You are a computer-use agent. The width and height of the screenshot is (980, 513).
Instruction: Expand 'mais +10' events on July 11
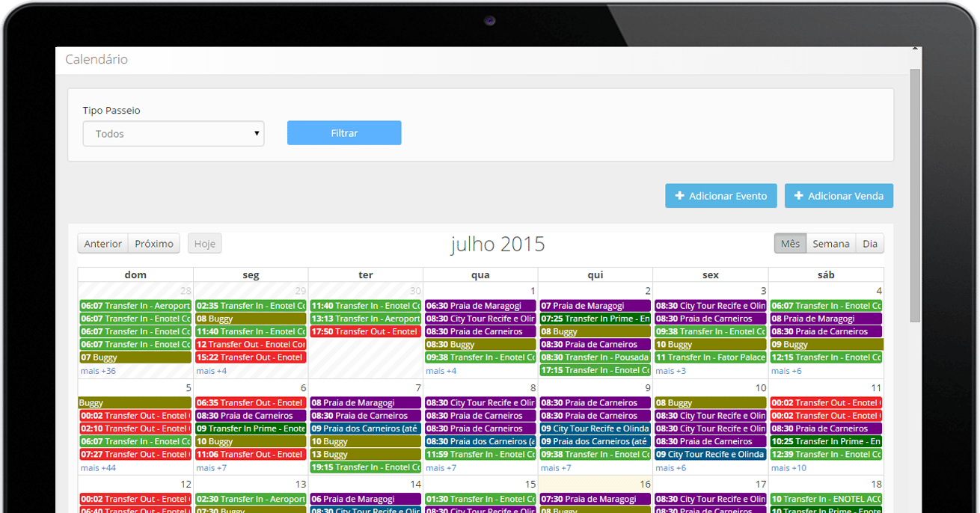(x=789, y=468)
